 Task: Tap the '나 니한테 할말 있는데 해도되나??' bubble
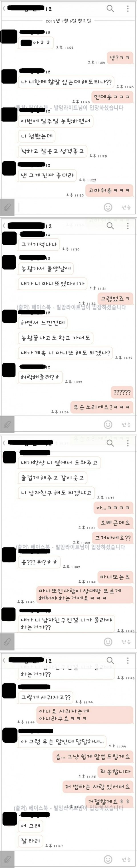[x=66, y=81]
